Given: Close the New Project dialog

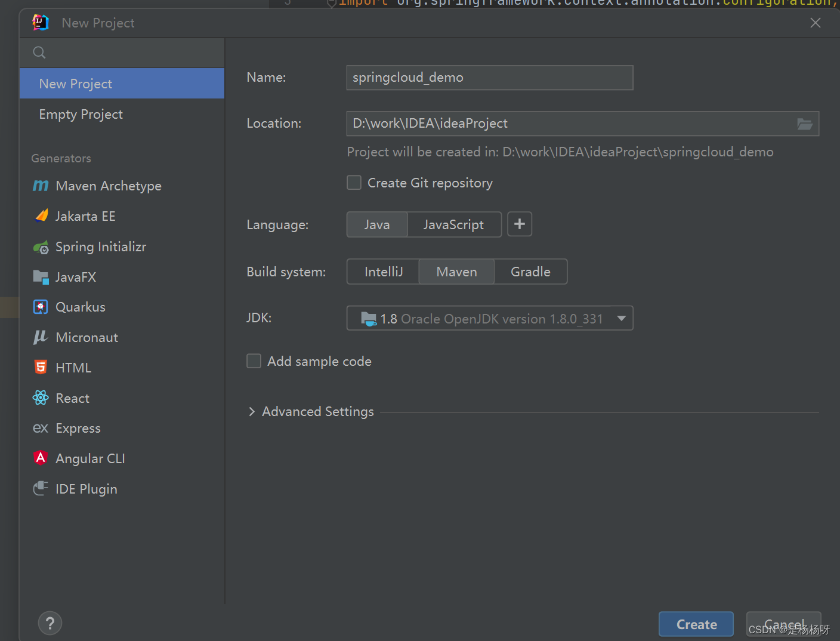Looking at the screenshot, I should point(816,23).
